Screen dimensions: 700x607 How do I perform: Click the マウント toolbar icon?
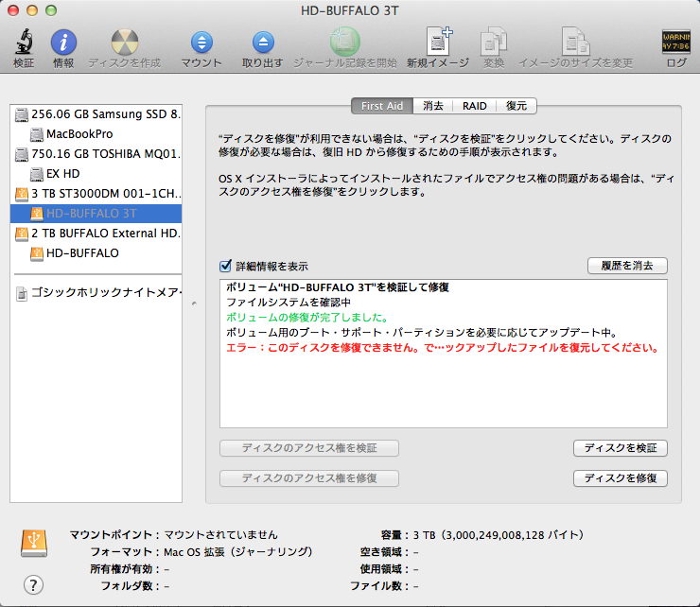coord(201,43)
